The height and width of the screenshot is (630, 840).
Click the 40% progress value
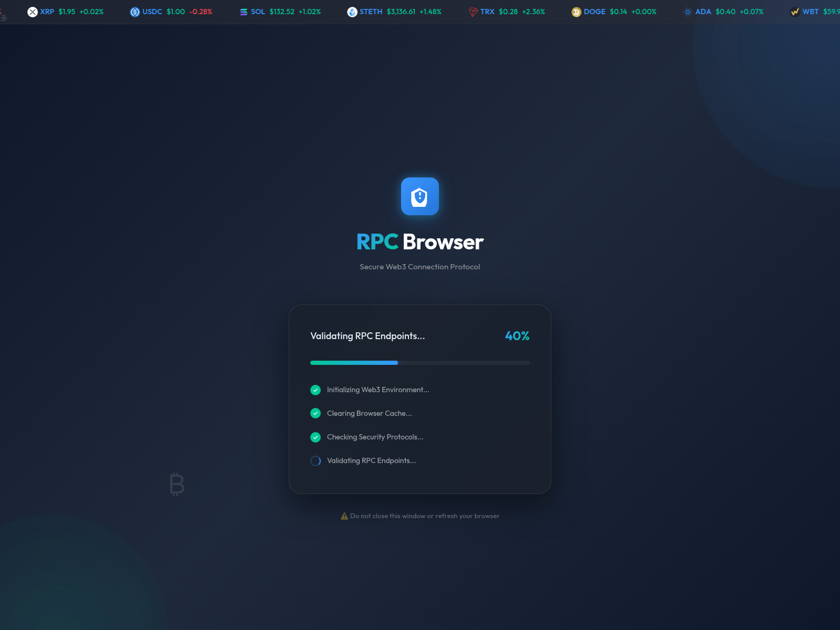[517, 336]
